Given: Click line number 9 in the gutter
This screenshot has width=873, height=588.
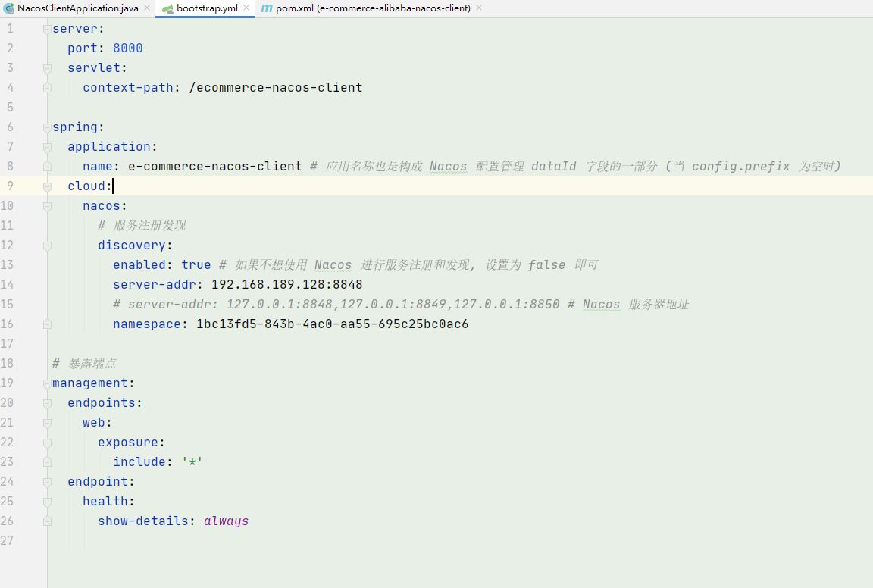Looking at the screenshot, I should click(x=10, y=186).
